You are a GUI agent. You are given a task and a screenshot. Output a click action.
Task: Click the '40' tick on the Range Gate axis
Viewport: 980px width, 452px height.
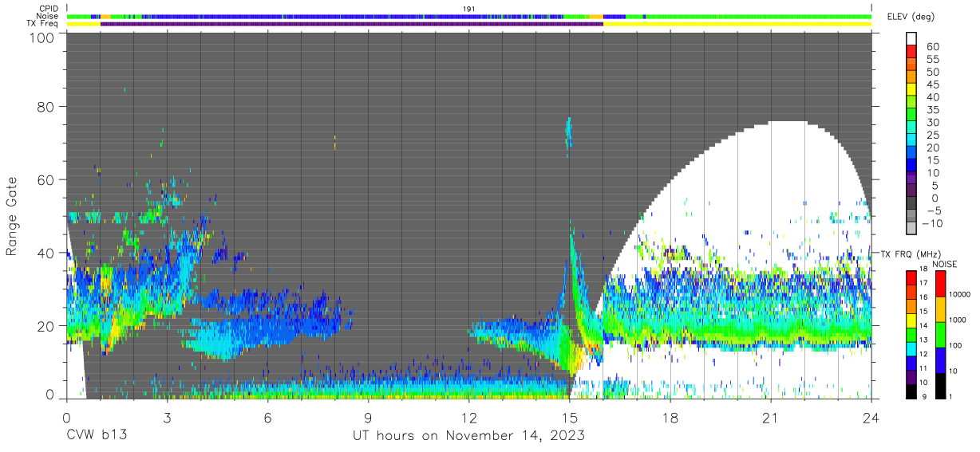click(46, 254)
